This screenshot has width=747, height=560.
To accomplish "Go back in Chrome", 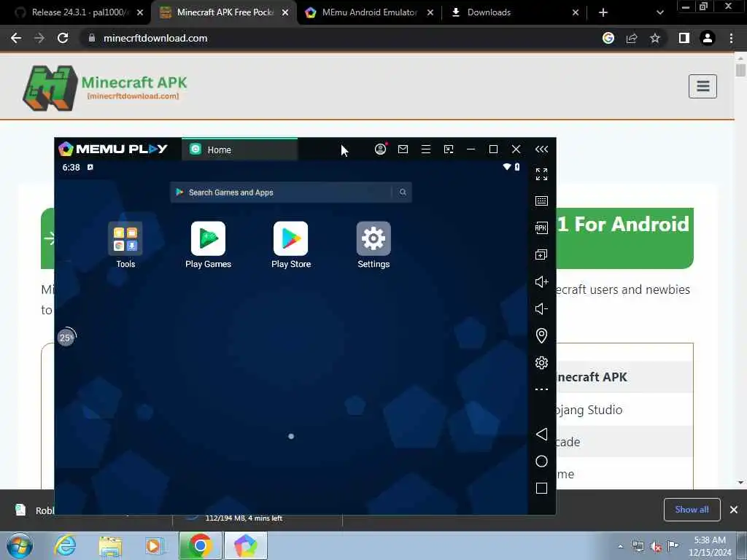I will (x=16, y=38).
